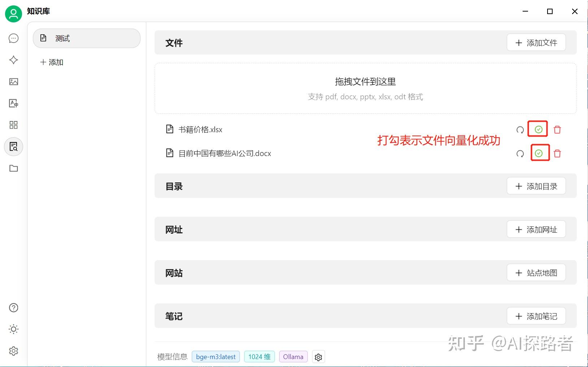Open the help question mark icon

[14, 308]
